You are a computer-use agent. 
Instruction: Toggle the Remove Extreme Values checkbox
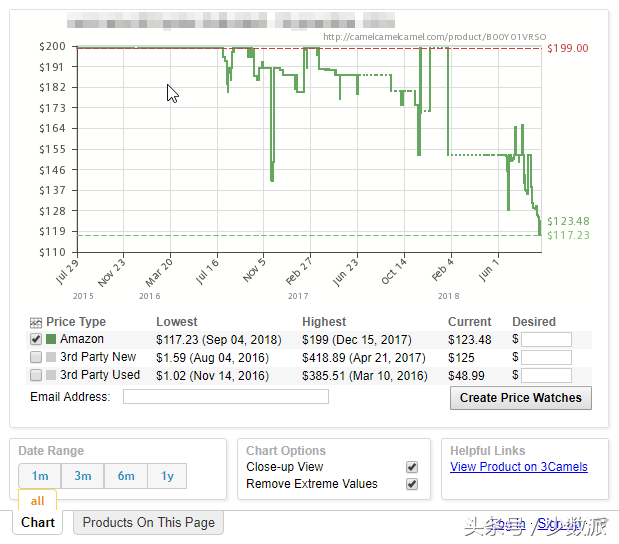(412, 484)
